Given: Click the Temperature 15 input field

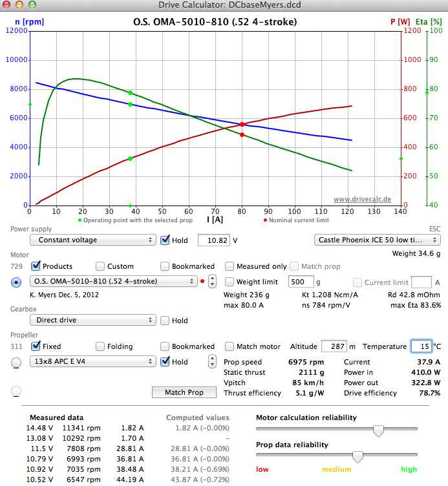Looking at the screenshot, I should (x=421, y=346).
